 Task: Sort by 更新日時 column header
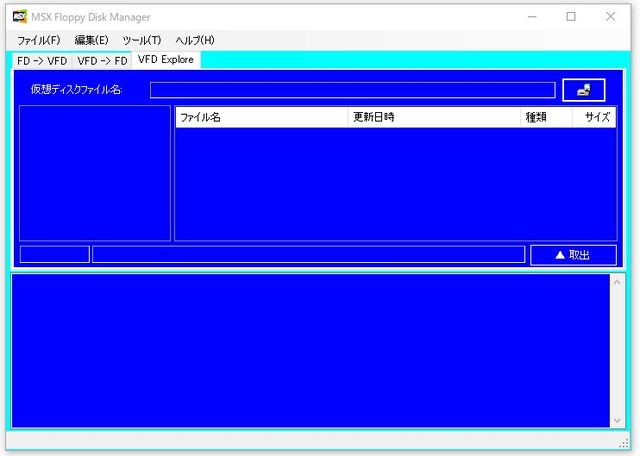pos(434,118)
